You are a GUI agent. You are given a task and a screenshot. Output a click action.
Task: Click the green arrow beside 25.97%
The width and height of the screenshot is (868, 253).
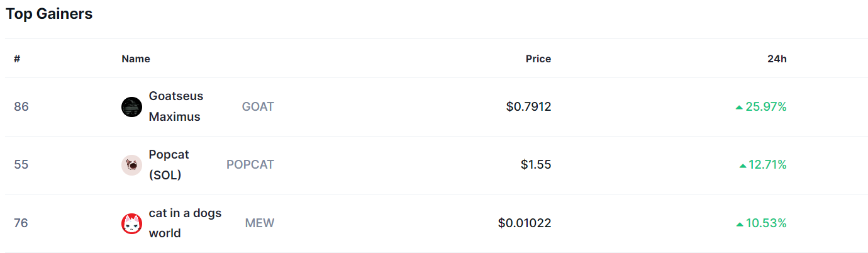click(x=739, y=108)
